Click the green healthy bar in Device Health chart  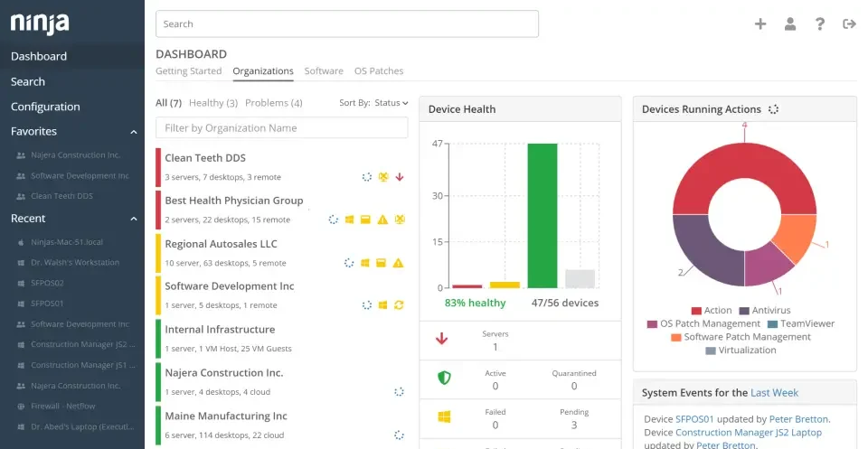[542, 216]
